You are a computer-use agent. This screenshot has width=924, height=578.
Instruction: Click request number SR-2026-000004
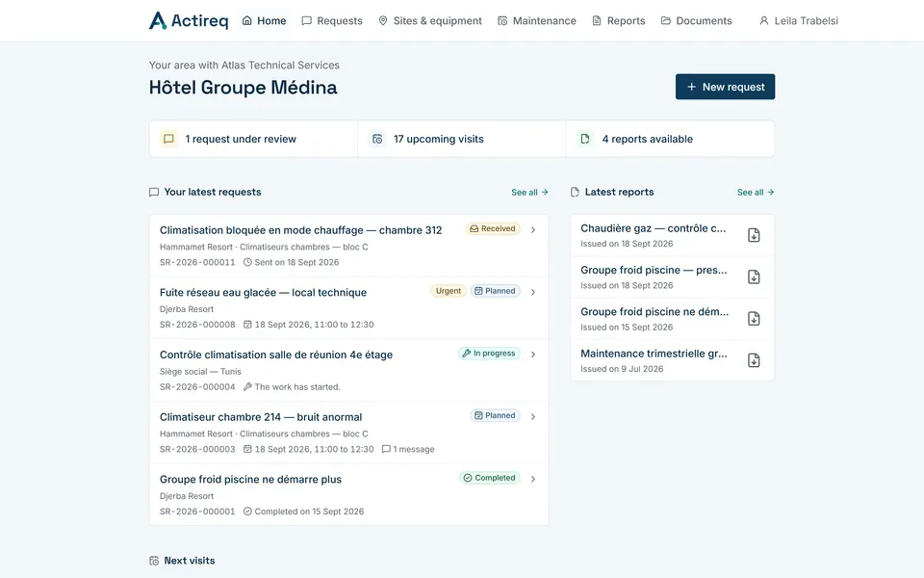click(x=197, y=387)
